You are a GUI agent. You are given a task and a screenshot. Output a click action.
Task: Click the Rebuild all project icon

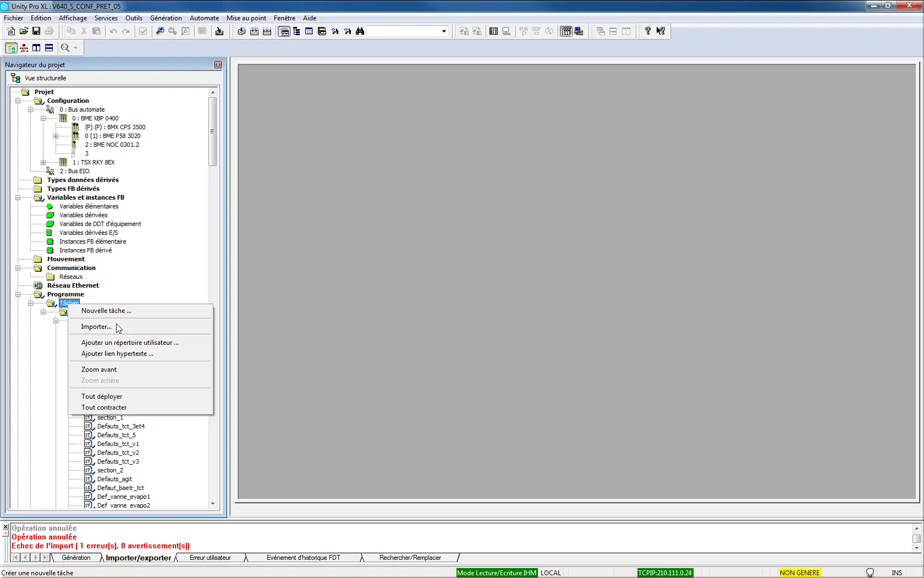[x=267, y=31]
